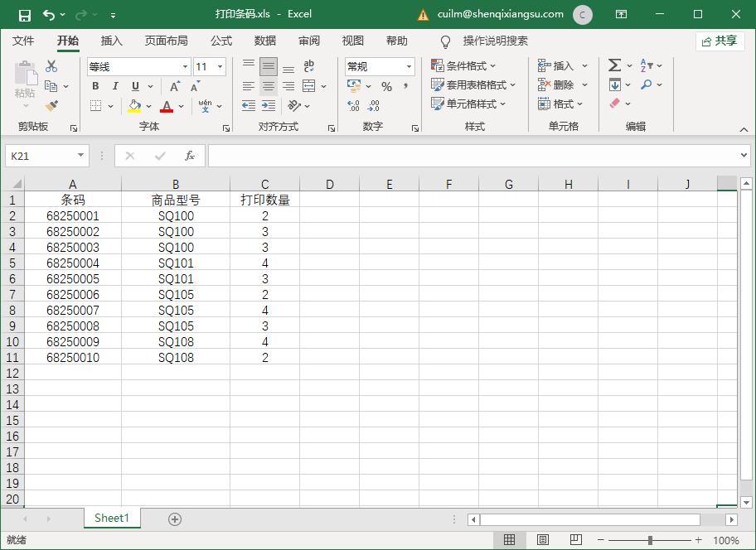The height and width of the screenshot is (550, 756).
Task: Decrease the cell indent
Action: tap(249, 105)
